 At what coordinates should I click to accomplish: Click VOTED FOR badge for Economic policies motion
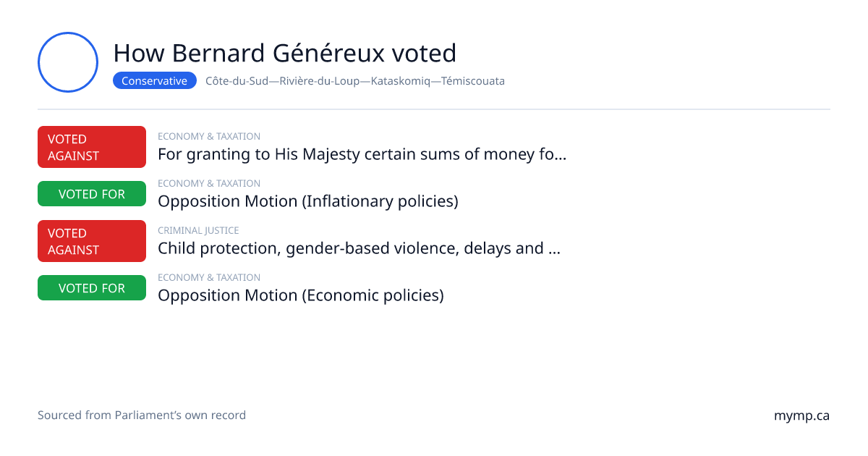point(92,288)
